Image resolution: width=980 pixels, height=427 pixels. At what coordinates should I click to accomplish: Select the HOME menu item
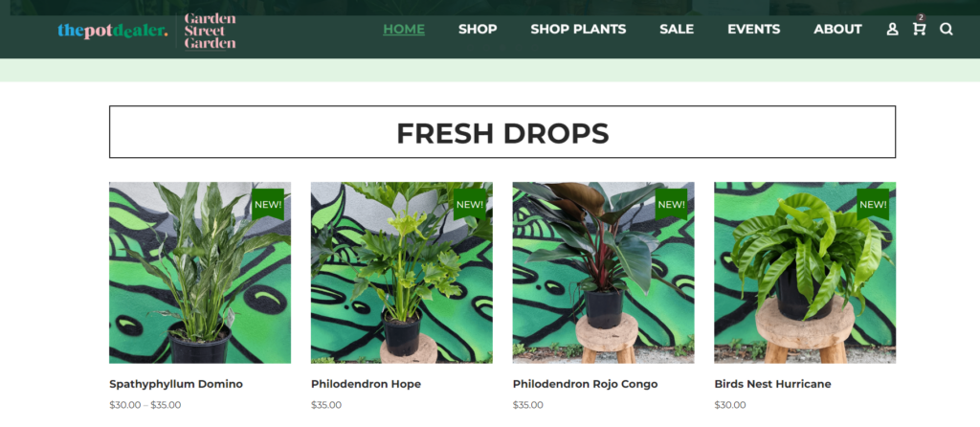[x=404, y=30]
